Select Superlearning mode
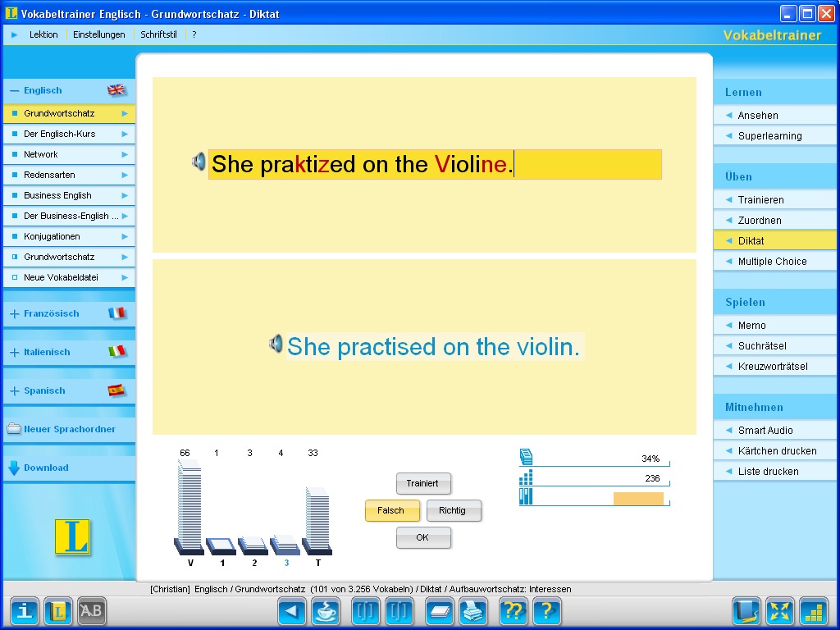Screen dimensions: 840x630 click(x=774, y=135)
